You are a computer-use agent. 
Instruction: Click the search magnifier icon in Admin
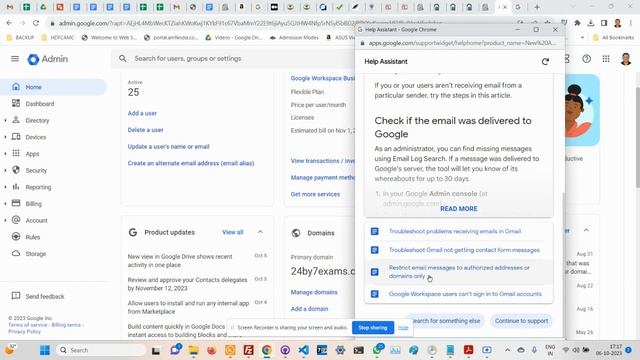click(122, 59)
